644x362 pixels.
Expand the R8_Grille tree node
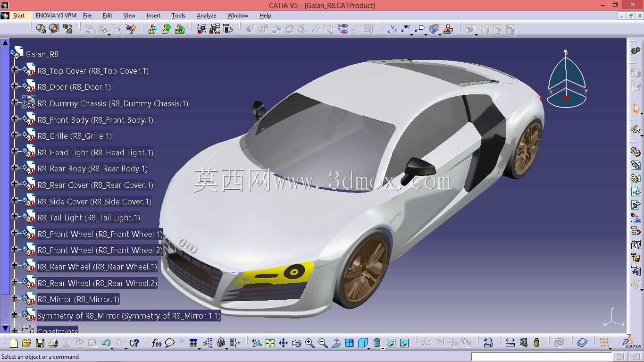14,135
